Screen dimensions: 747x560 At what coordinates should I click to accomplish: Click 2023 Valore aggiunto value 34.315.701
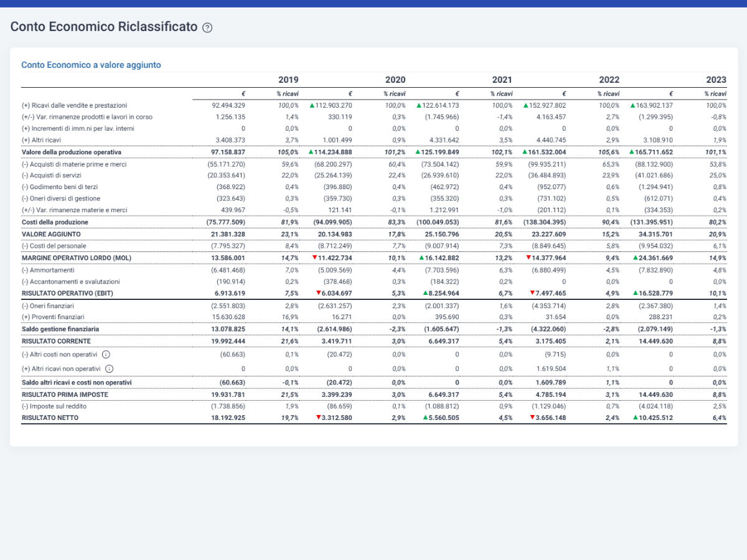click(x=656, y=234)
